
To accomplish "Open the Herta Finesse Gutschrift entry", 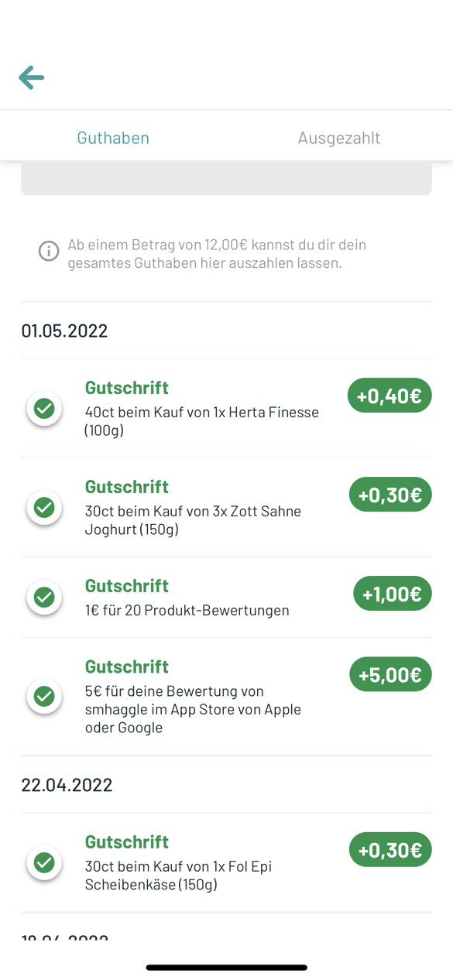I will coord(226,408).
